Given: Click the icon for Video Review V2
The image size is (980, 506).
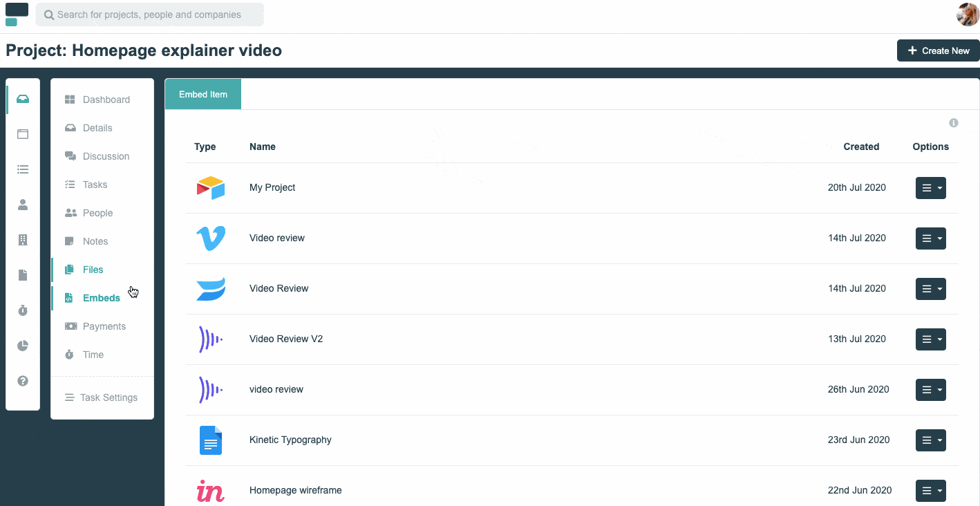Looking at the screenshot, I should (x=211, y=339).
